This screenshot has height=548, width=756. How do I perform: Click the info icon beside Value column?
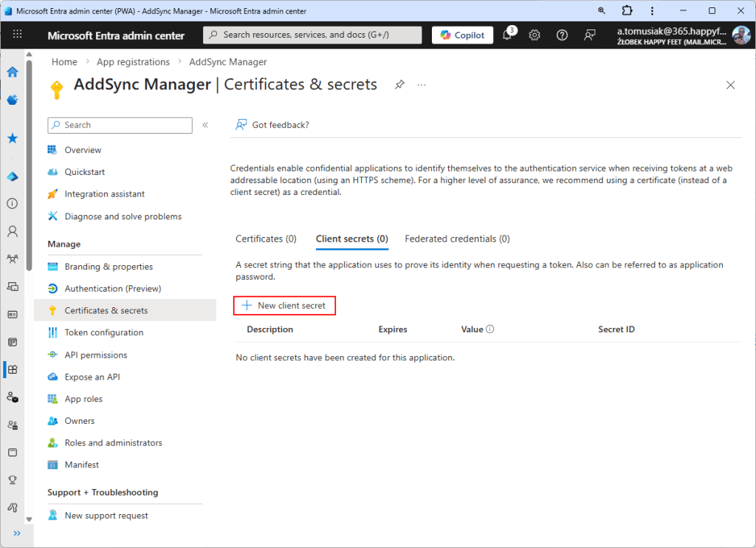(490, 329)
